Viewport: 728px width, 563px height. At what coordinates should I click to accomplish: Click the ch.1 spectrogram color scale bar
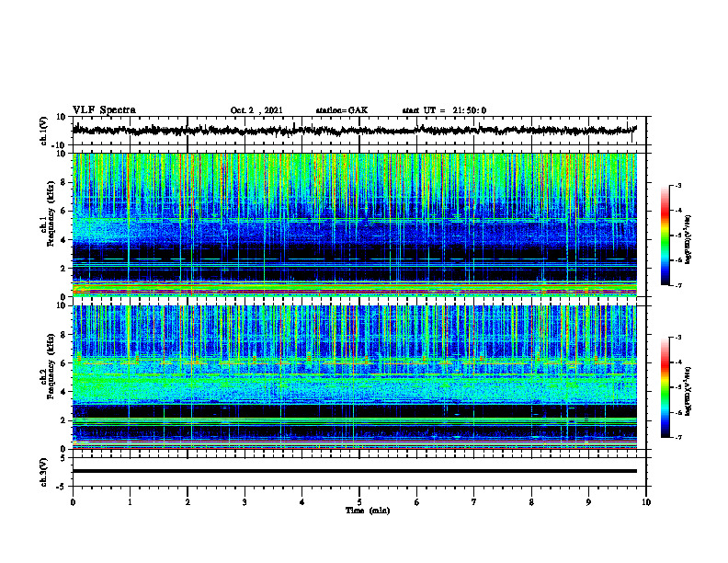pos(665,236)
